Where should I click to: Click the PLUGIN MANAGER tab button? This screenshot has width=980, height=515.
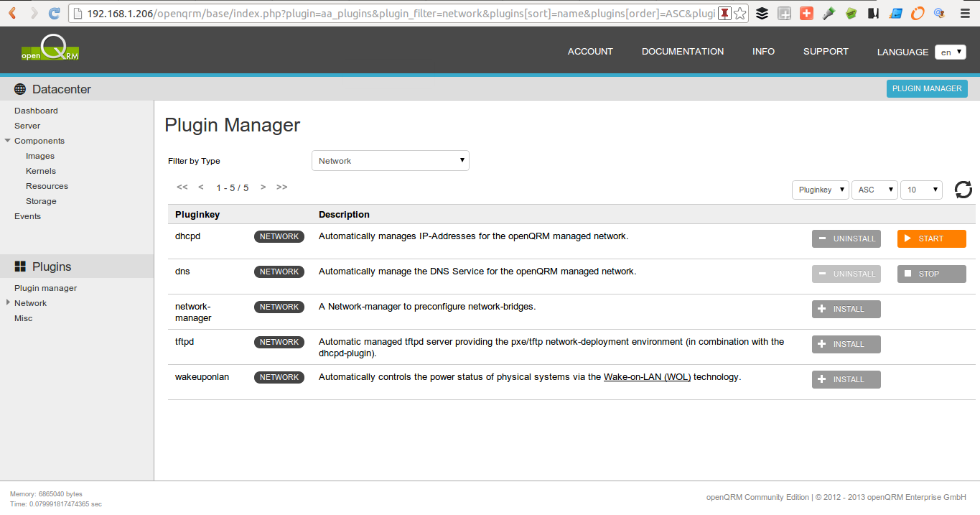(x=927, y=88)
